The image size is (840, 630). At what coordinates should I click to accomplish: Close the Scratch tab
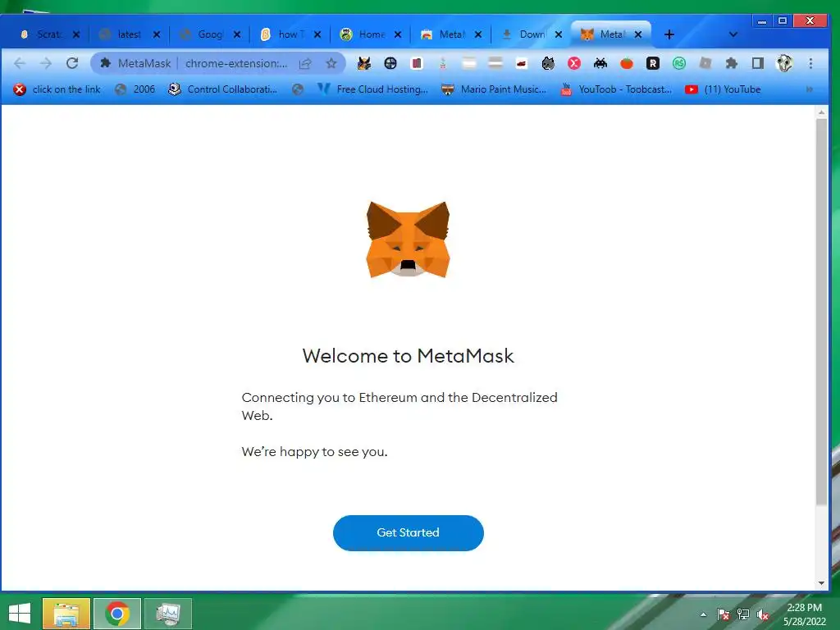point(76,34)
